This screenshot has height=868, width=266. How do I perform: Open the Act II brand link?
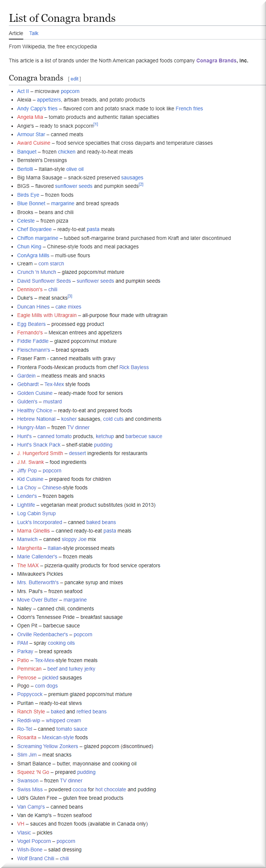[23, 91]
